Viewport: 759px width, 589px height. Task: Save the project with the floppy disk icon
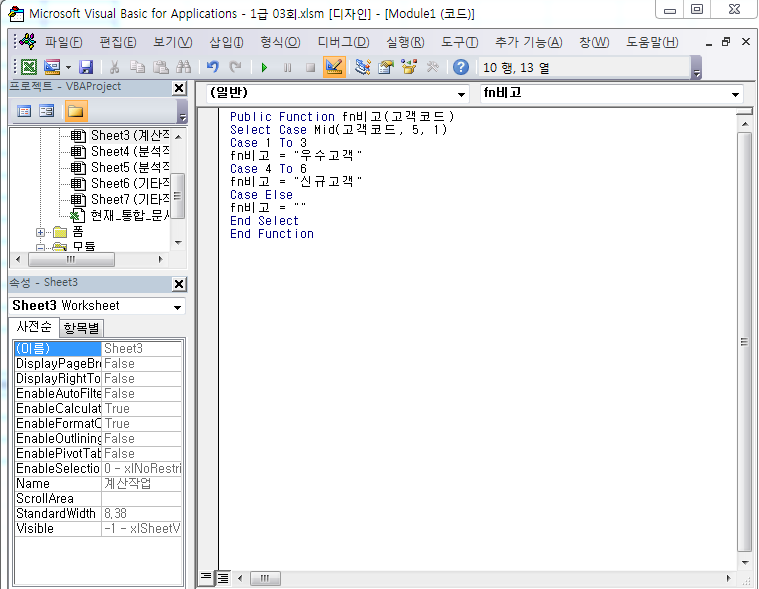pyautogui.click(x=86, y=67)
